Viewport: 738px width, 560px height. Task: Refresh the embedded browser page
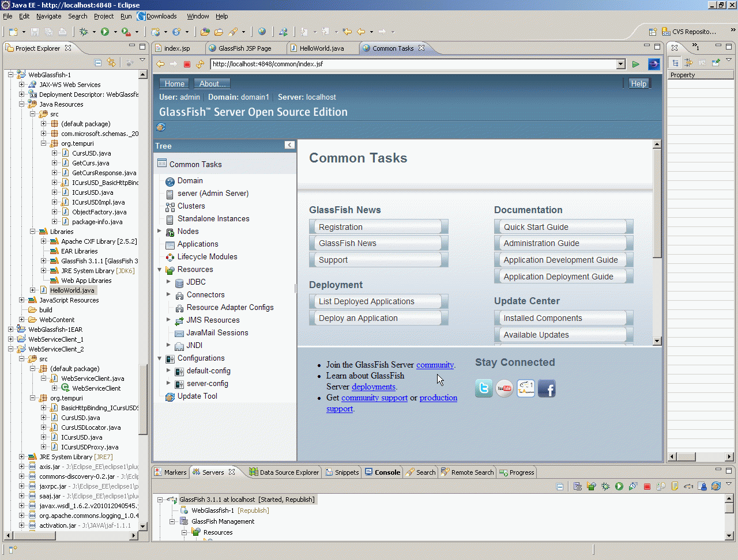(200, 64)
